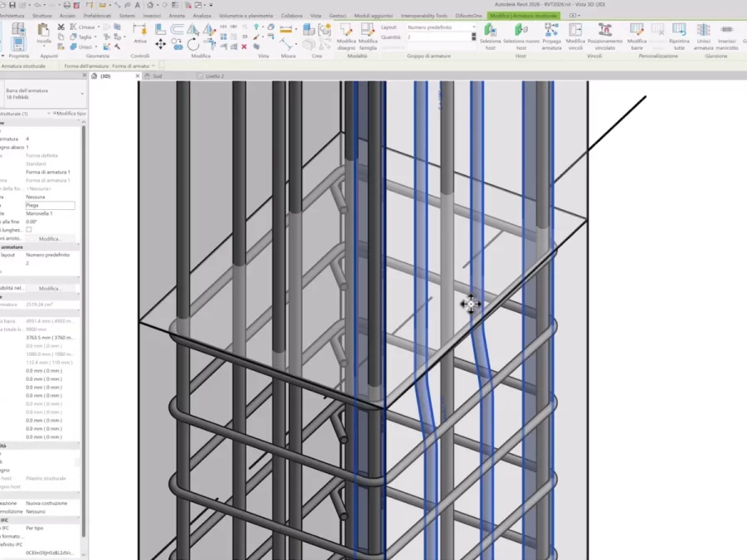Save the project via Quick Access Toolbar
The image size is (747, 560).
point(11,5)
